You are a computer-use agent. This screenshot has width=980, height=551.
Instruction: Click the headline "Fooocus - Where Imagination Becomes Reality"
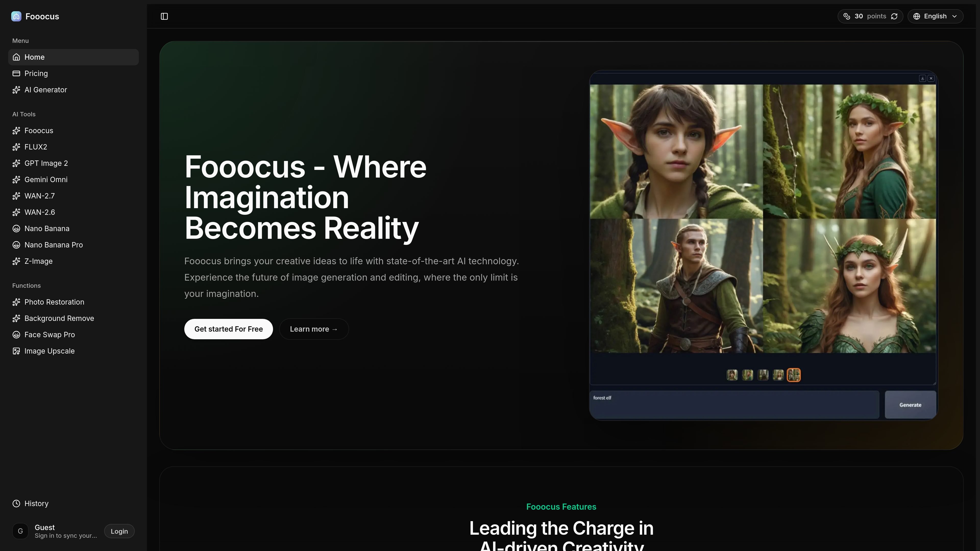(305, 197)
